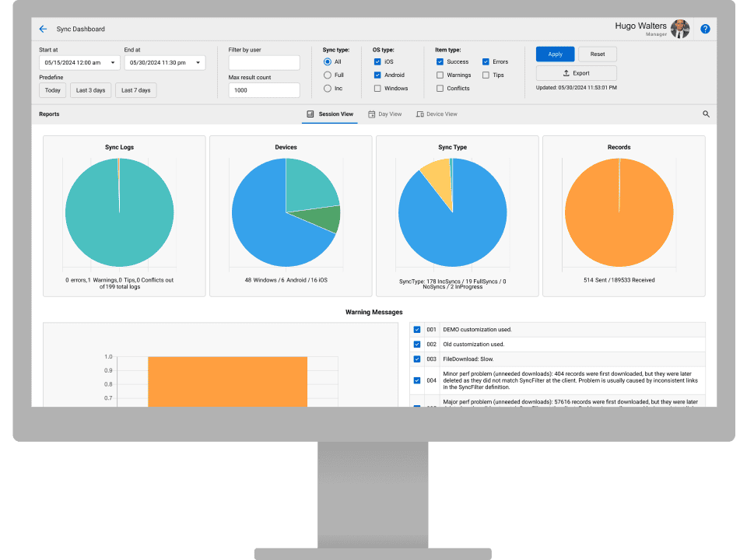Toggle the Success item type checkbox

(x=440, y=62)
